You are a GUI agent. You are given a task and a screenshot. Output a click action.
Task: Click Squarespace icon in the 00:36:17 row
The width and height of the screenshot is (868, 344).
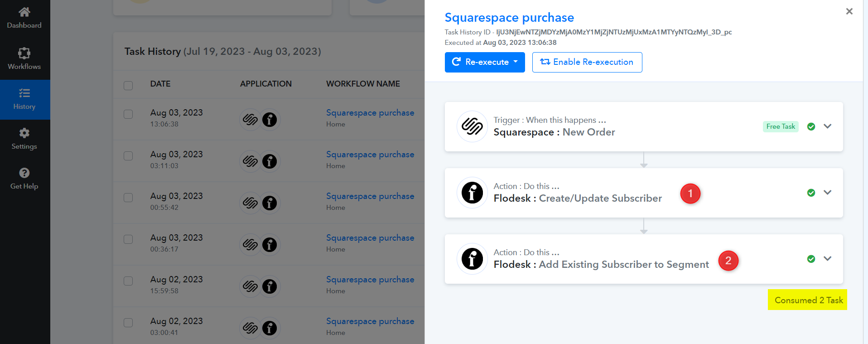(x=250, y=245)
